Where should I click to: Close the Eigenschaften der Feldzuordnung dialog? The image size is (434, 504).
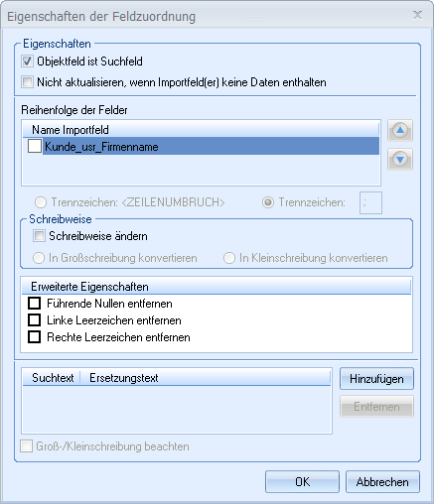417,15
